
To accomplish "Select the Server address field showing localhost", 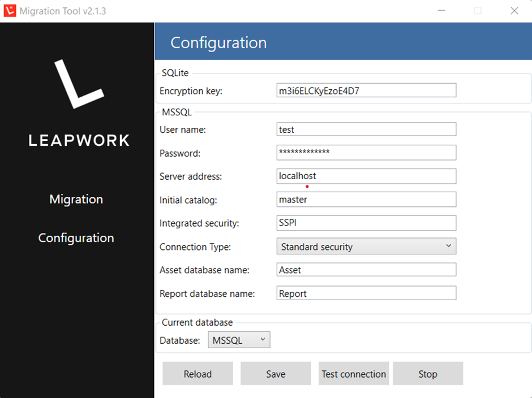I will coord(366,176).
